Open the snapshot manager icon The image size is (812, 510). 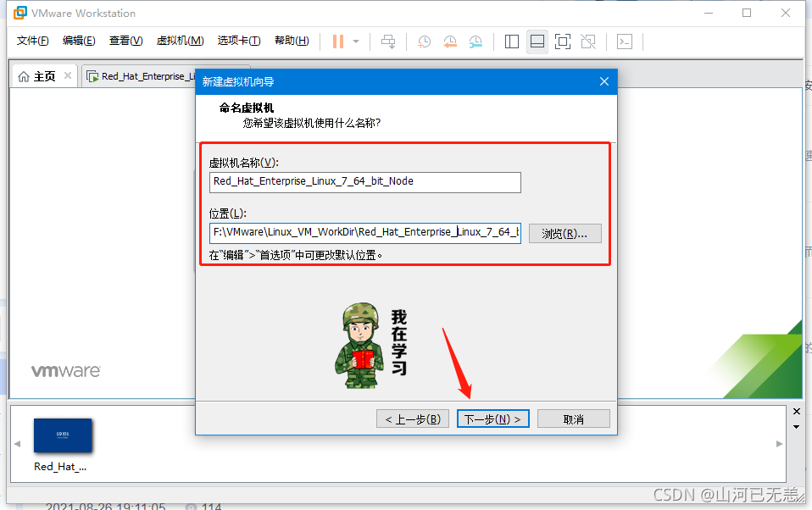point(476,42)
